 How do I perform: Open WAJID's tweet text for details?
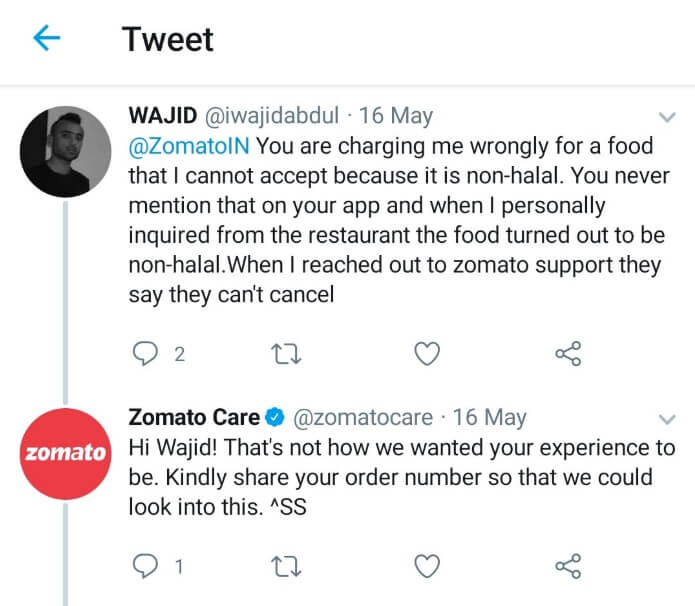click(x=399, y=220)
